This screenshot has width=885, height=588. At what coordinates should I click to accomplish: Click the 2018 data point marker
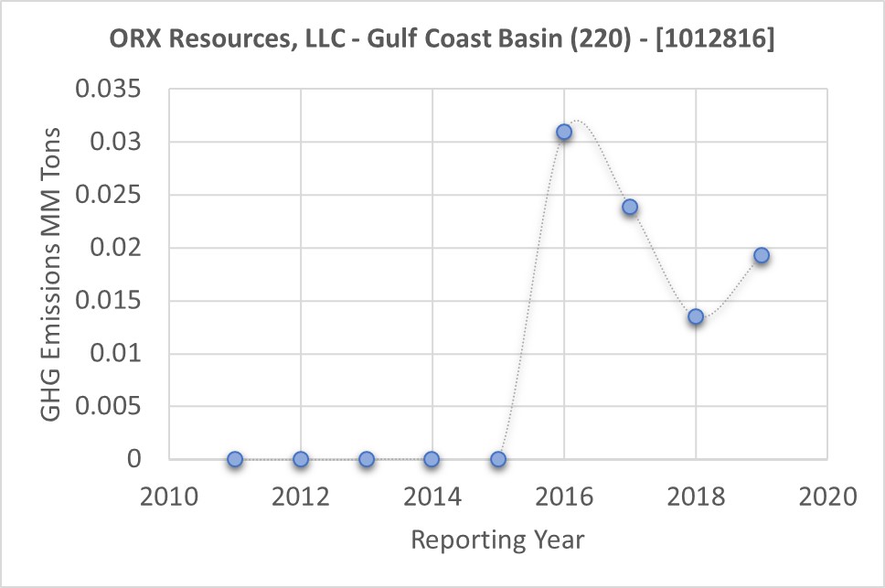(696, 316)
